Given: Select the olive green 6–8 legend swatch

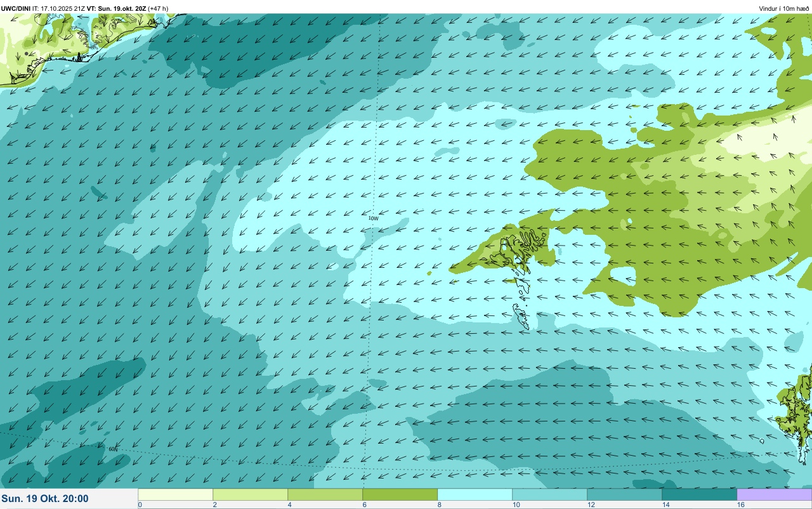Looking at the screenshot, I should 400,494.
